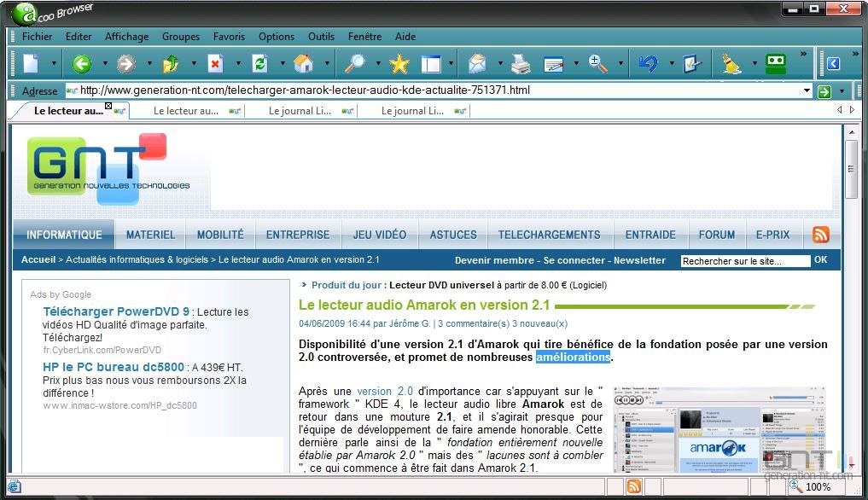This screenshot has height=500, width=868.
Task: Click the grey Forward arrow icon
Action: [126, 64]
